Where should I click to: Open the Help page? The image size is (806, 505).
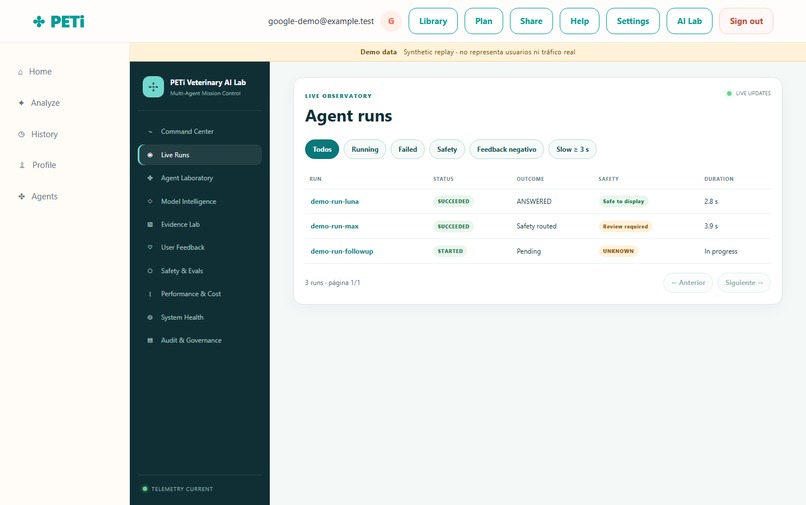579,21
